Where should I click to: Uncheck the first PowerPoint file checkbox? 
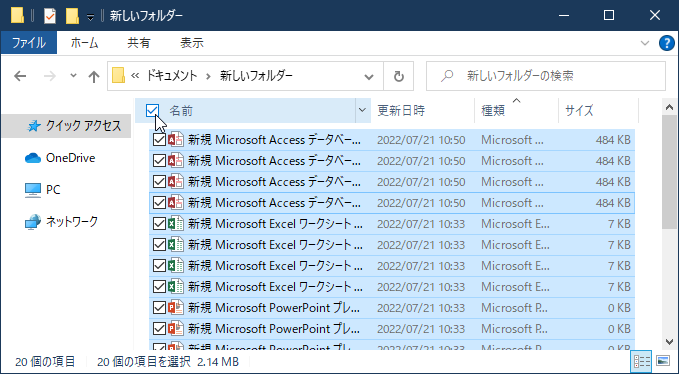(159, 308)
